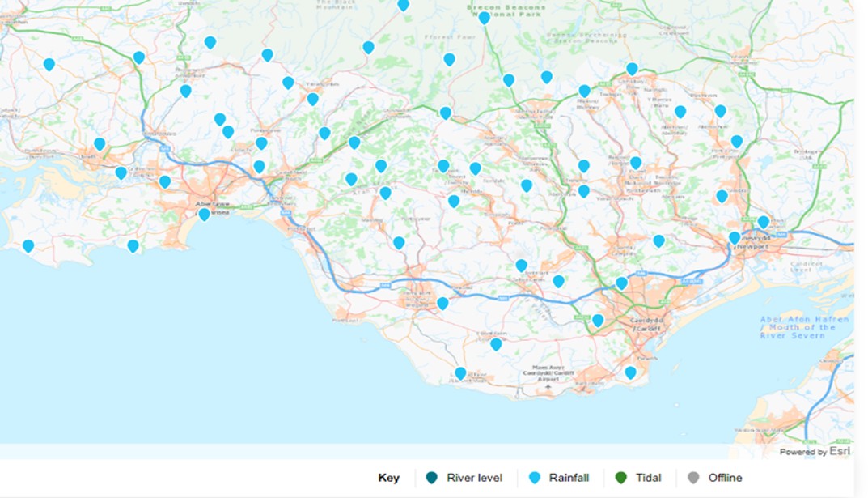Image resolution: width=868 pixels, height=498 pixels.
Task: Select the partly hidden marker at the map's top edge
Action: (x=404, y=5)
